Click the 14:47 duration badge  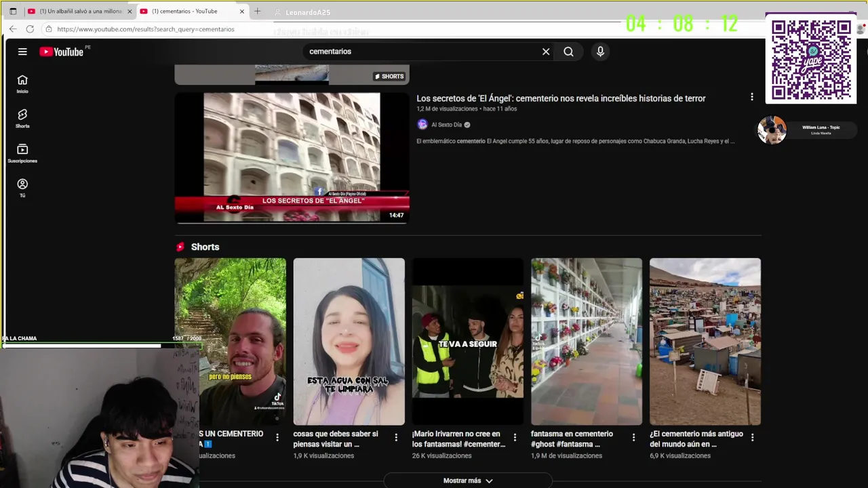(x=396, y=216)
